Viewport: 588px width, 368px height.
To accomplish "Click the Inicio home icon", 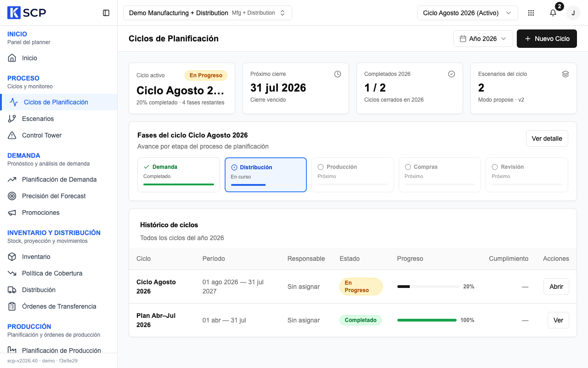I will pos(12,58).
